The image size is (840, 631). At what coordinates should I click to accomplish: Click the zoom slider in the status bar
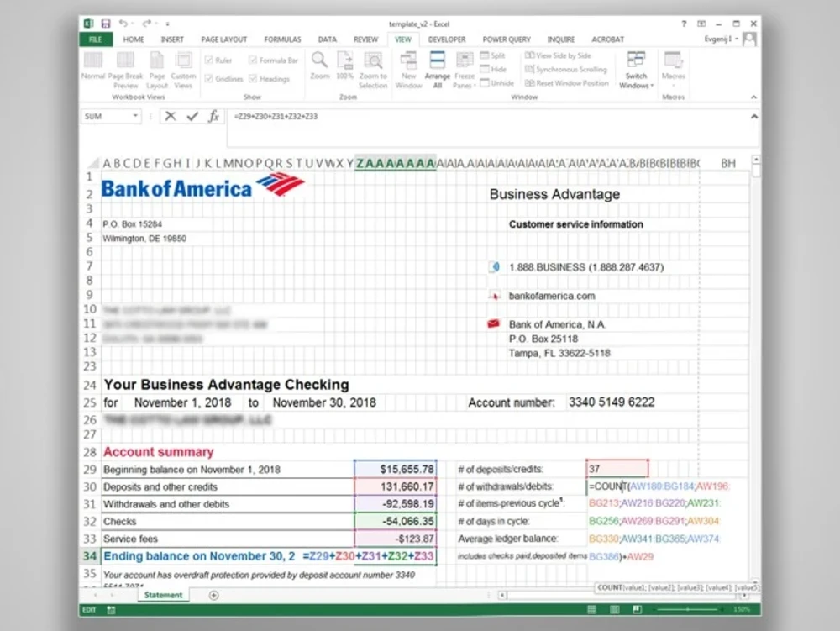(687, 609)
